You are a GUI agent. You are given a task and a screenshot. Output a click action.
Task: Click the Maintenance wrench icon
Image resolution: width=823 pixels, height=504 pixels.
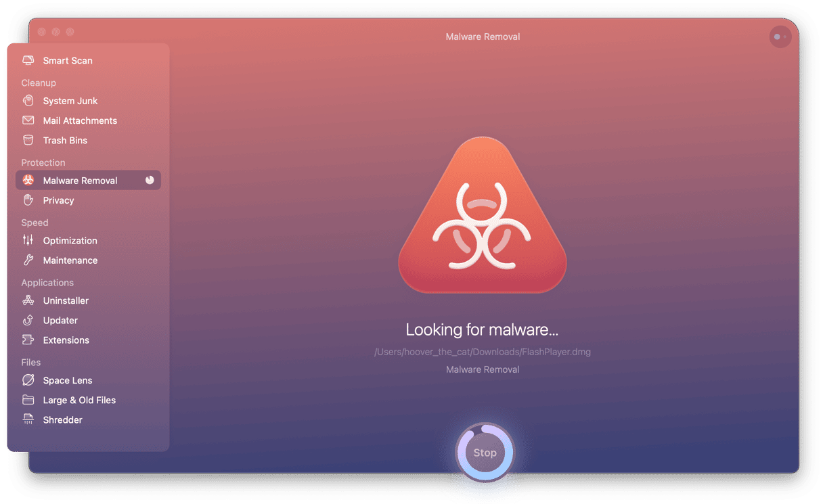(28, 260)
